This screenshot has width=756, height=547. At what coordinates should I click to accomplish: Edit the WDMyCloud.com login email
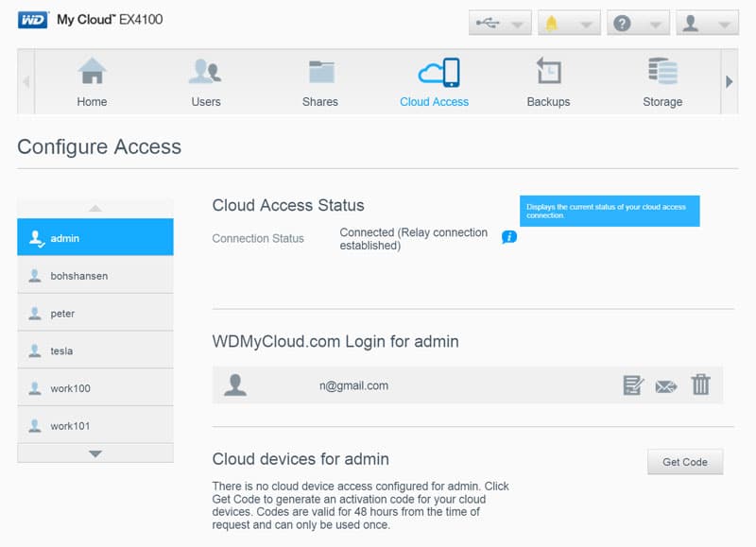[632, 385]
